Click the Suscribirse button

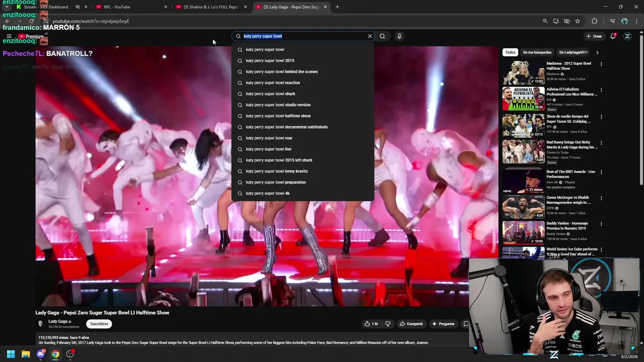(99, 324)
